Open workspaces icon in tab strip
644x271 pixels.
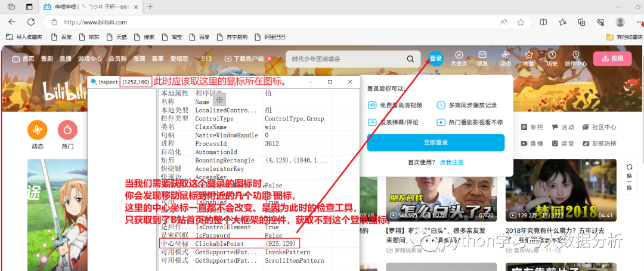[11, 7]
